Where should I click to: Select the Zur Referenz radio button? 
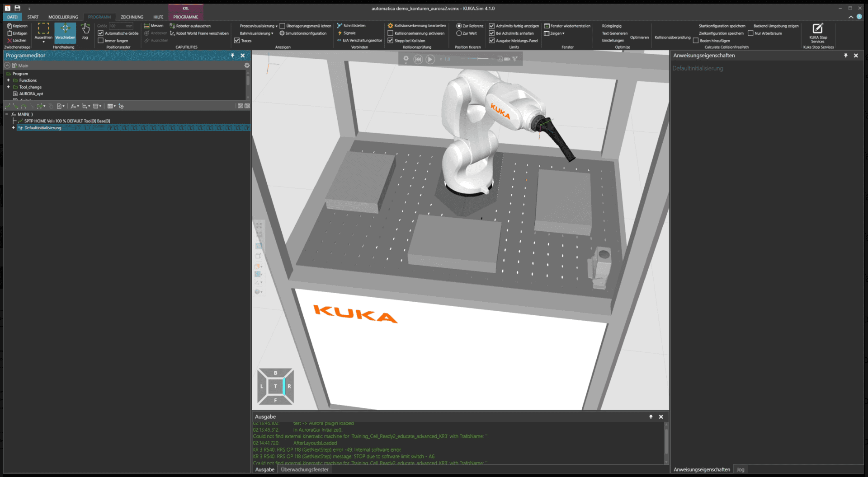pos(459,26)
